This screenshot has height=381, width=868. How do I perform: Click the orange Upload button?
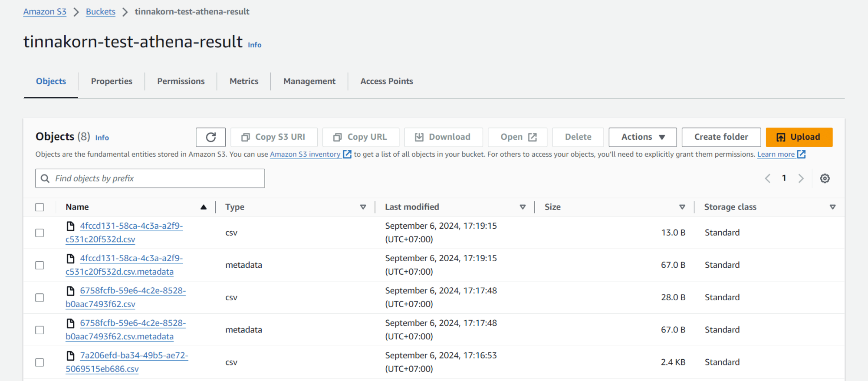799,137
